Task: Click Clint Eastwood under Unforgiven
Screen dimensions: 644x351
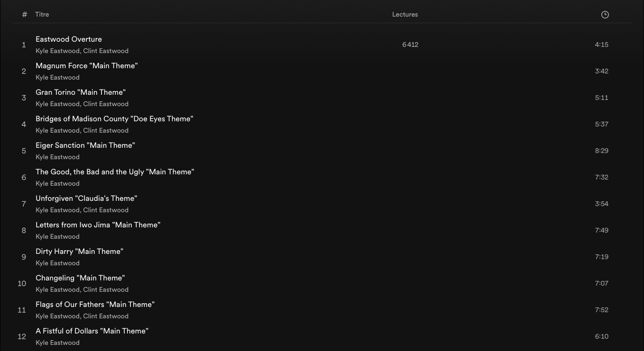Action: [x=106, y=210]
